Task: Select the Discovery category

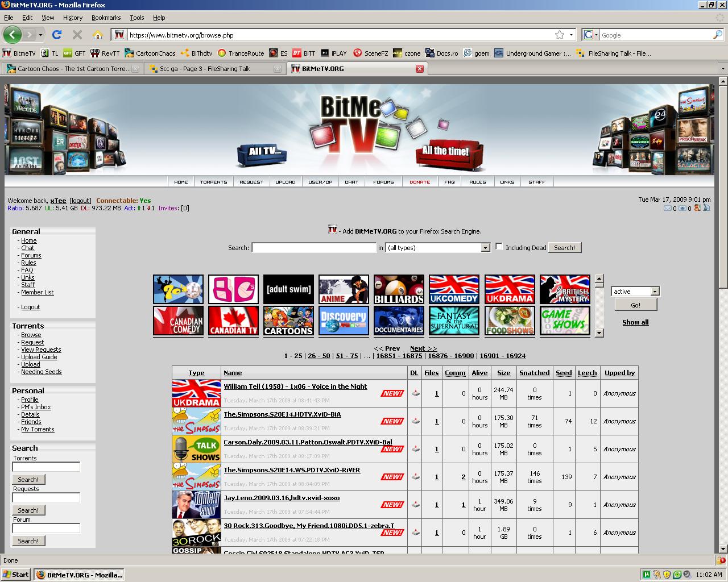Action: coord(344,321)
